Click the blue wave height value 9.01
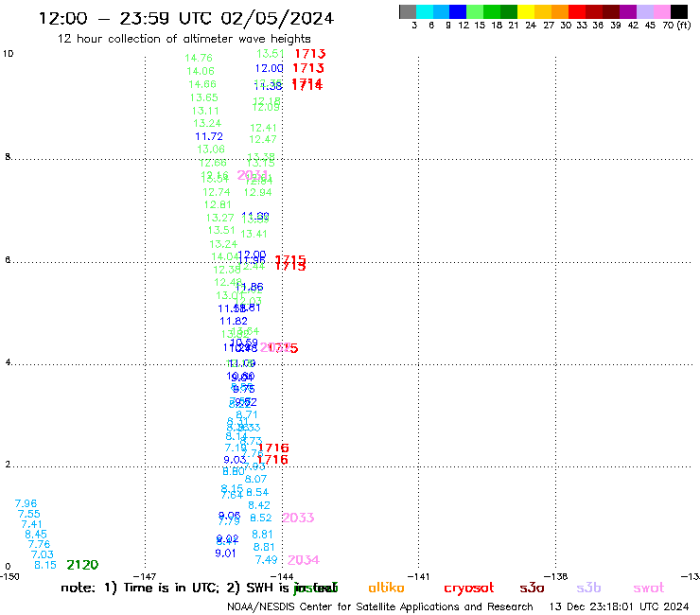The image size is (700, 615). (x=225, y=553)
